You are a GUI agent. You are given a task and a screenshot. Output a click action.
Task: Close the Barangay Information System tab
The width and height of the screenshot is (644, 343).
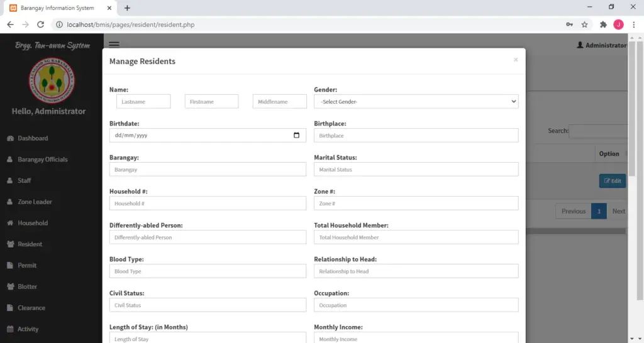click(109, 8)
